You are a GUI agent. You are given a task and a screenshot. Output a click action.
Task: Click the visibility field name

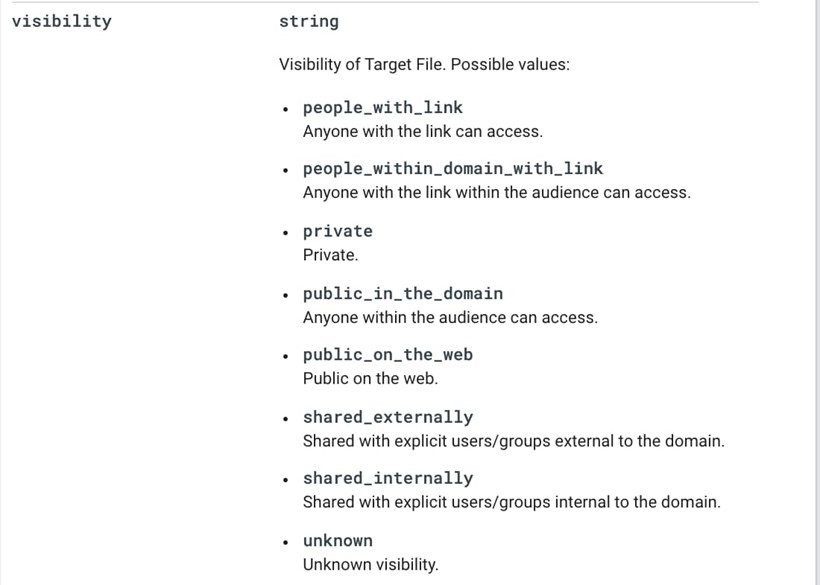62,21
